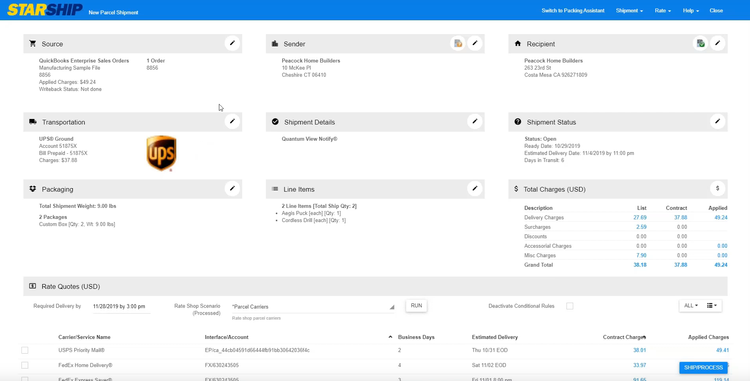Click 'Quantum View Notify®' text
This screenshot has height=381, width=750.
(309, 139)
